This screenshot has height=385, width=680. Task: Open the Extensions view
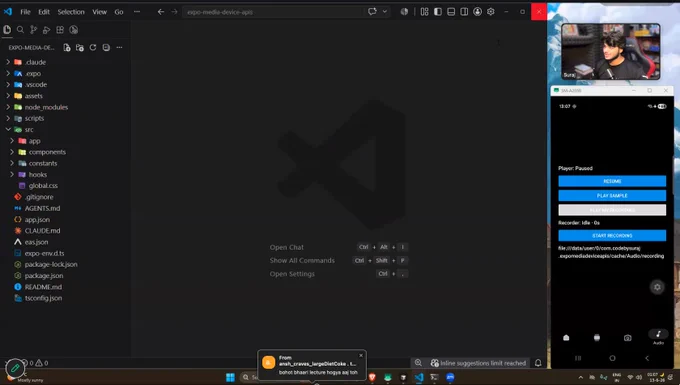60,29
